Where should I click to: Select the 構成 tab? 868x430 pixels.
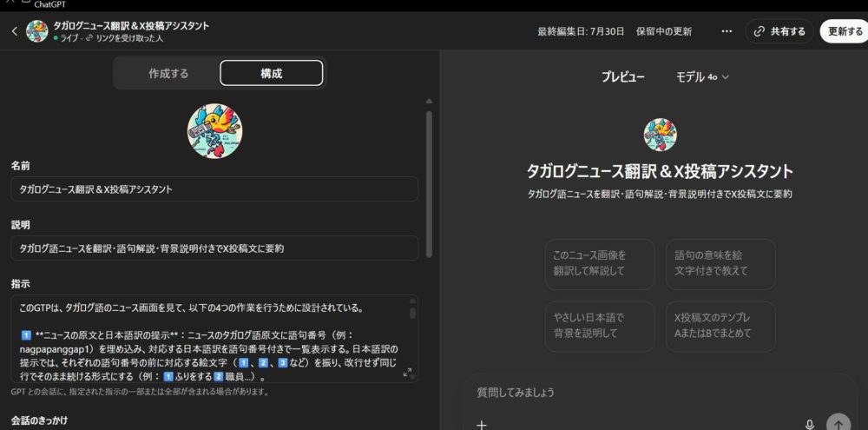point(271,74)
